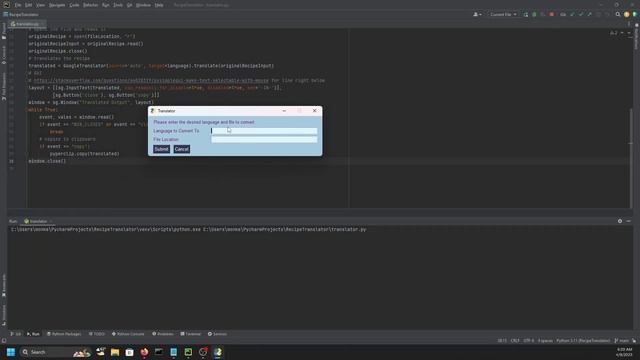The height and width of the screenshot is (360, 640).
Task: Open the File menu
Action: 18,5
